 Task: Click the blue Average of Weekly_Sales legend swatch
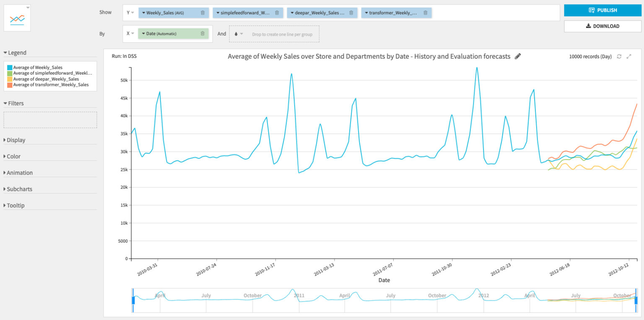pyautogui.click(x=10, y=67)
